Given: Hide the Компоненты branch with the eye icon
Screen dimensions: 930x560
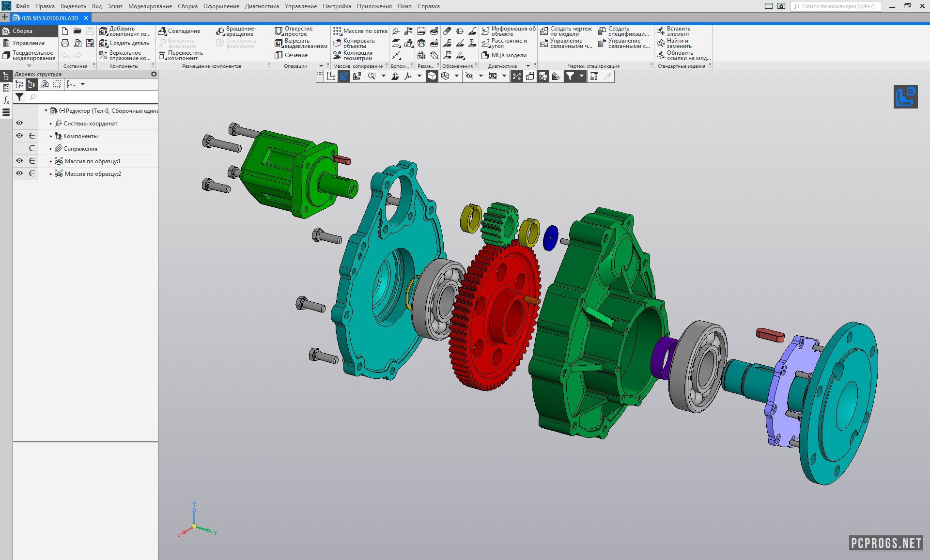Looking at the screenshot, I should [19, 136].
